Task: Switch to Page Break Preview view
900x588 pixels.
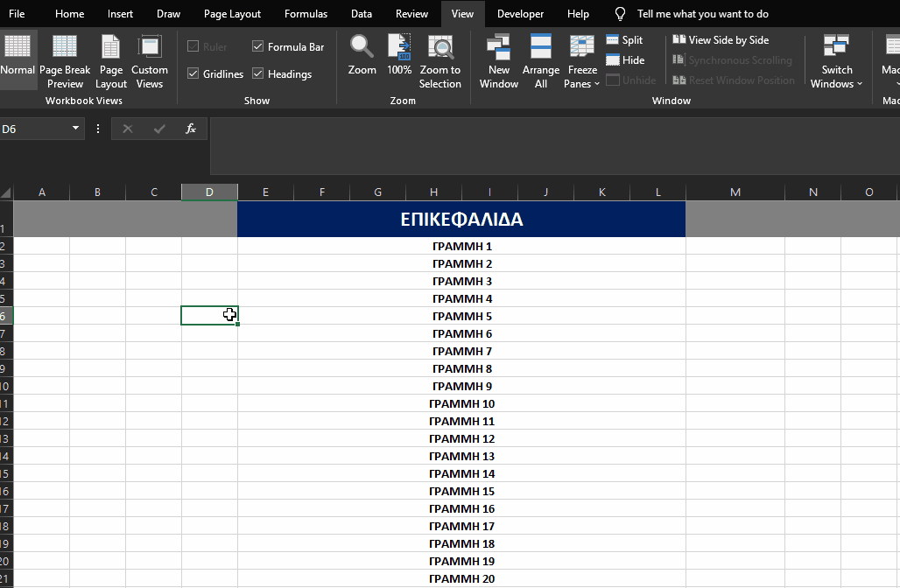Action: coord(64,59)
